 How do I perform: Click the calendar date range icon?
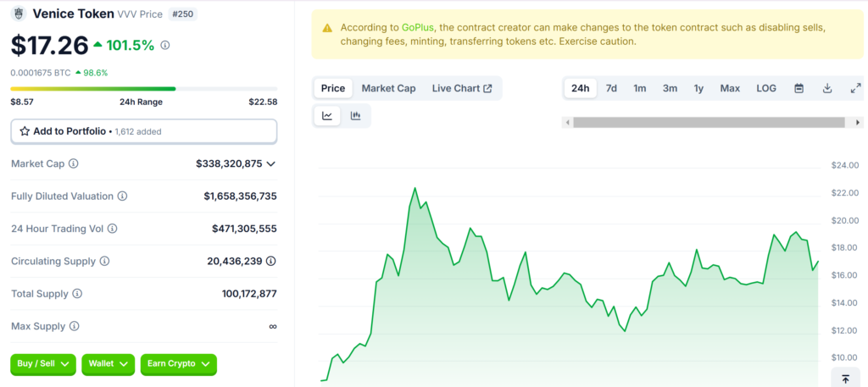coord(798,88)
